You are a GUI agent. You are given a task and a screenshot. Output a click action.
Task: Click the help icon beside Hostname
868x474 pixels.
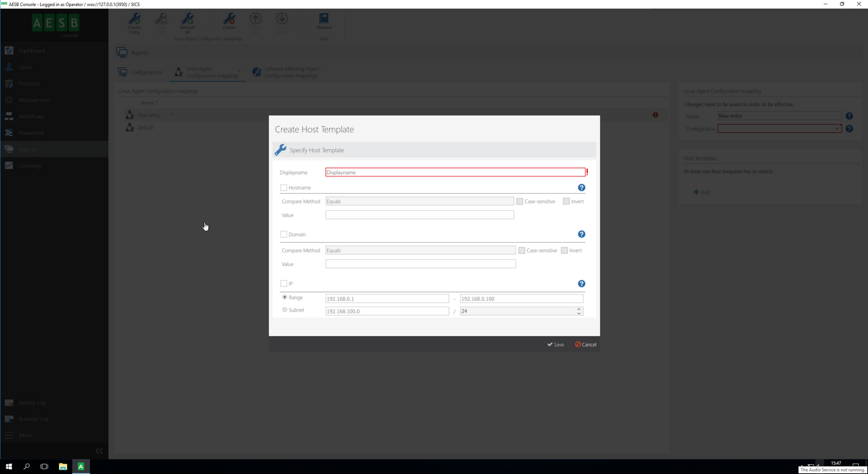point(582,188)
